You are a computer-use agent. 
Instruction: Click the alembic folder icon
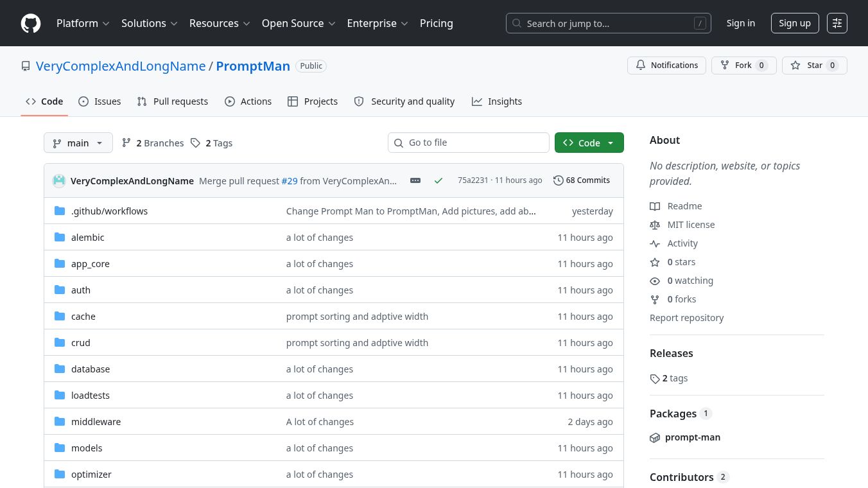click(x=60, y=237)
